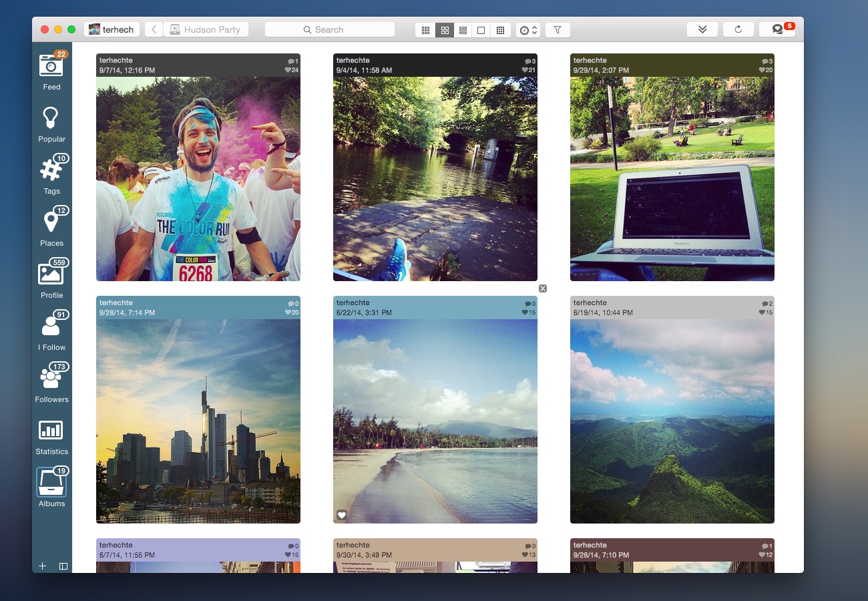The height and width of the screenshot is (601, 868).
Task: Open the Followers section
Action: click(x=51, y=383)
